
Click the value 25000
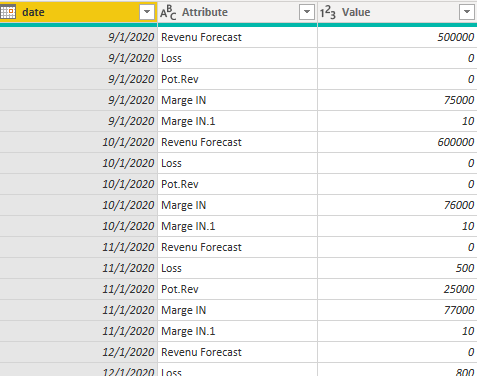[x=459, y=289]
